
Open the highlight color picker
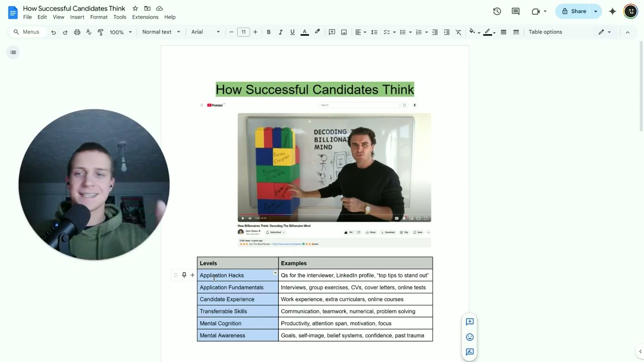[x=317, y=32]
